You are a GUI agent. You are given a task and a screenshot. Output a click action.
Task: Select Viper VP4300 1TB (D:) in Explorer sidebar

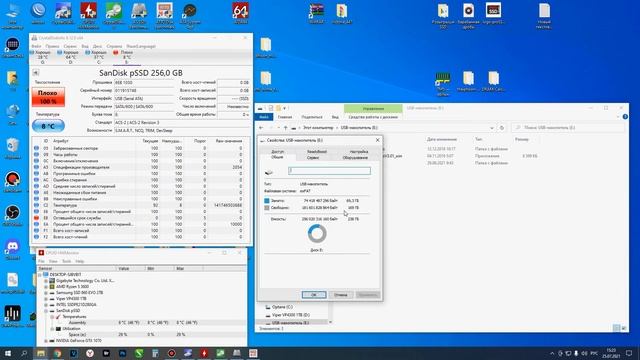pos(291,315)
